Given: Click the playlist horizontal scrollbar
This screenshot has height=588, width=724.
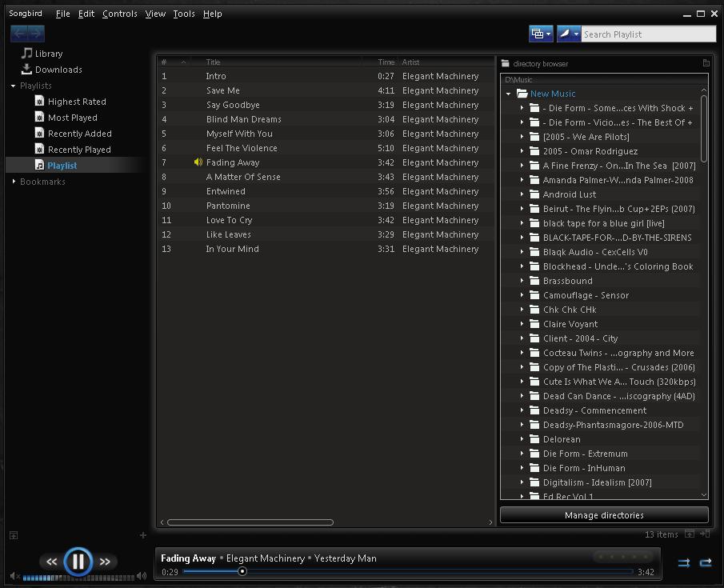Looking at the screenshot, I should [x=250, y=522].
